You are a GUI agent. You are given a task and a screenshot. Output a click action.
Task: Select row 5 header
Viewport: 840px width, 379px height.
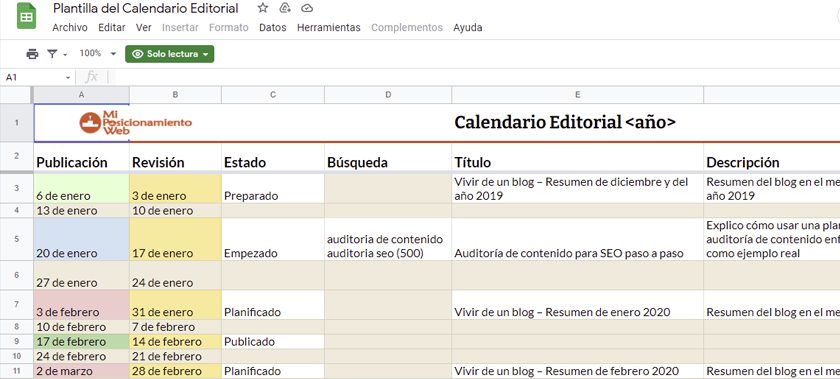[x=17, y=239]
